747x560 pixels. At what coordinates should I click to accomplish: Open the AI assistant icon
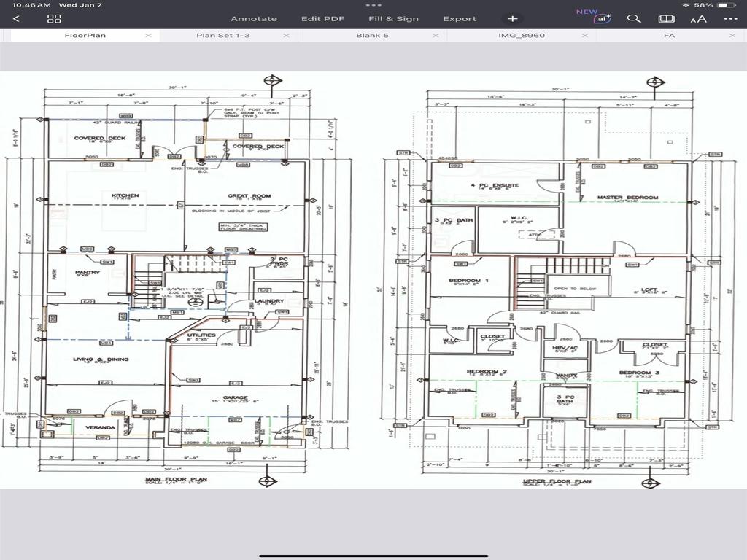pos(603,18)
